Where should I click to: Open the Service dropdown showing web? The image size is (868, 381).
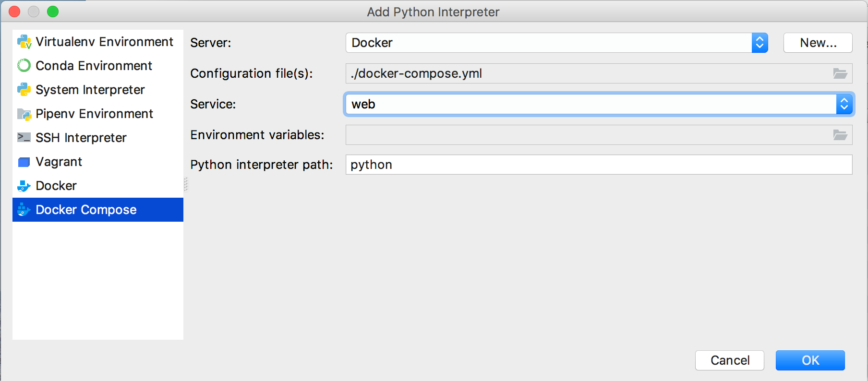coord(599,104)
